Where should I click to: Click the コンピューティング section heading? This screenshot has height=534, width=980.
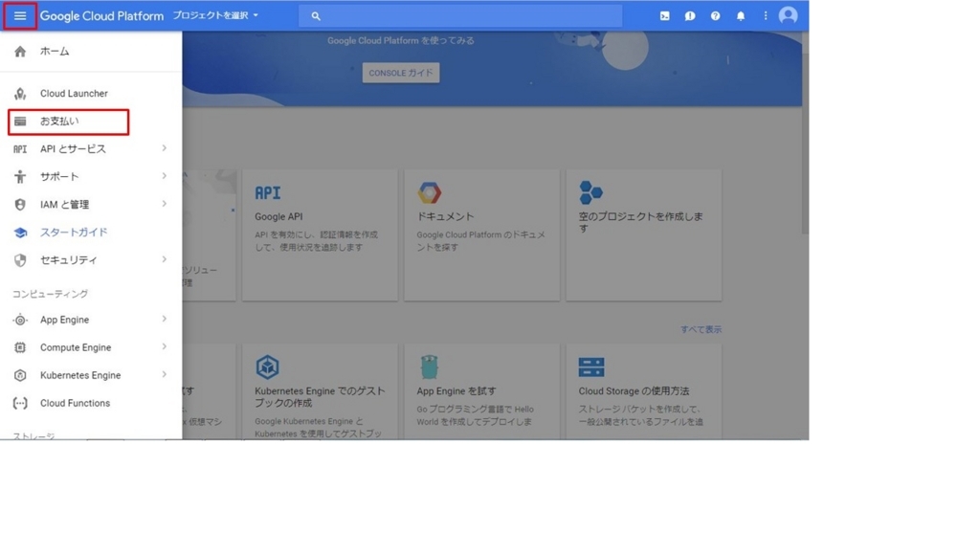(50, 294)
